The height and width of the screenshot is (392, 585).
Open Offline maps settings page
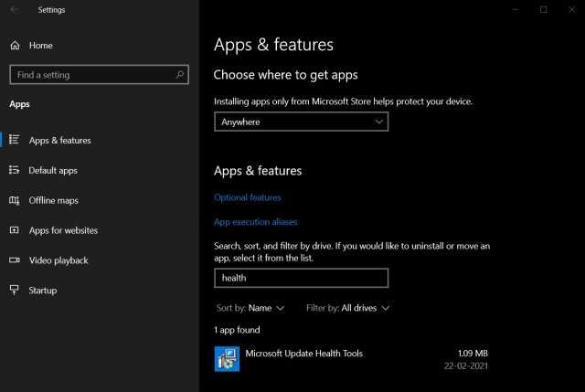pyautogui.click(x=54, y=201)
